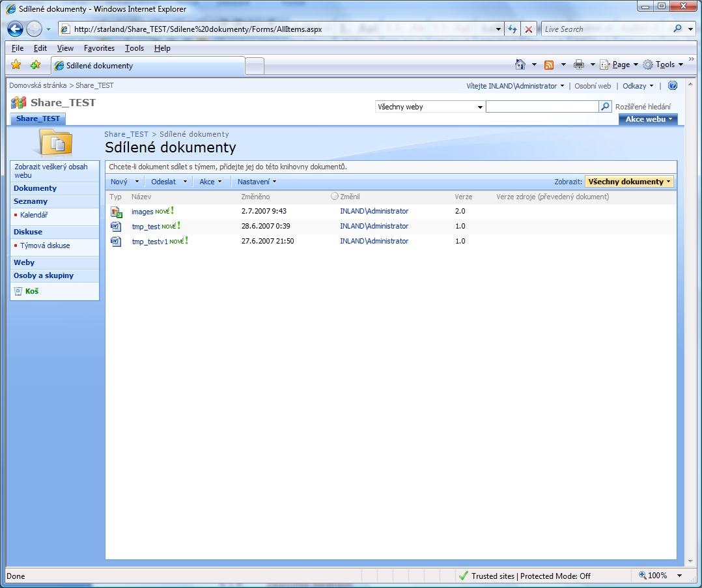Viewport: 702px width, 588px height.
Task: Open the Kalendář link in sidebar
Action: pos(34,215)
